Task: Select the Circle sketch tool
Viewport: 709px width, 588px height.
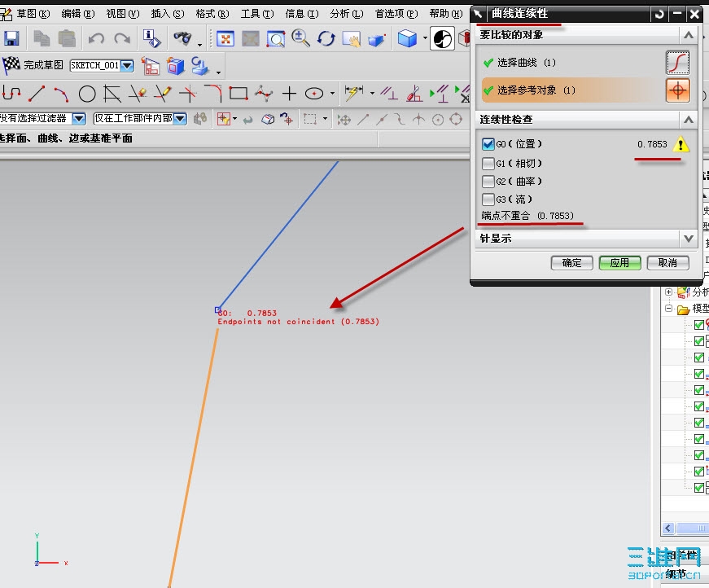Action: pos(87,94)
